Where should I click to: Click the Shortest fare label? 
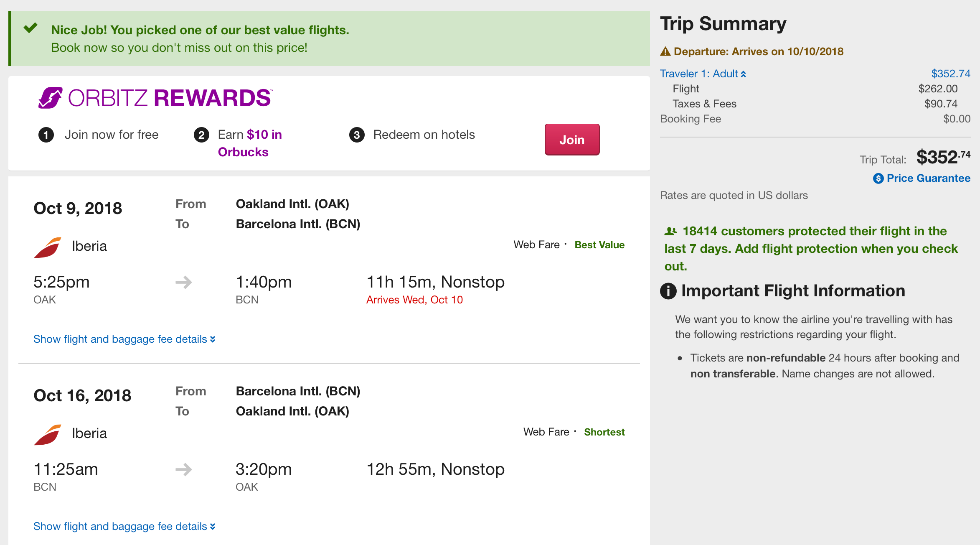point(604,432)
